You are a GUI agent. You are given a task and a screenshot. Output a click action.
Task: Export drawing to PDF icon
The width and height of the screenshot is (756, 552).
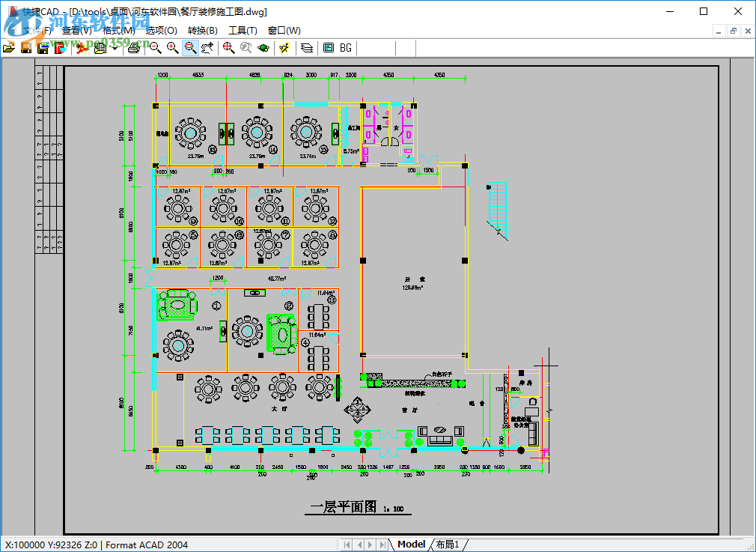81,48
